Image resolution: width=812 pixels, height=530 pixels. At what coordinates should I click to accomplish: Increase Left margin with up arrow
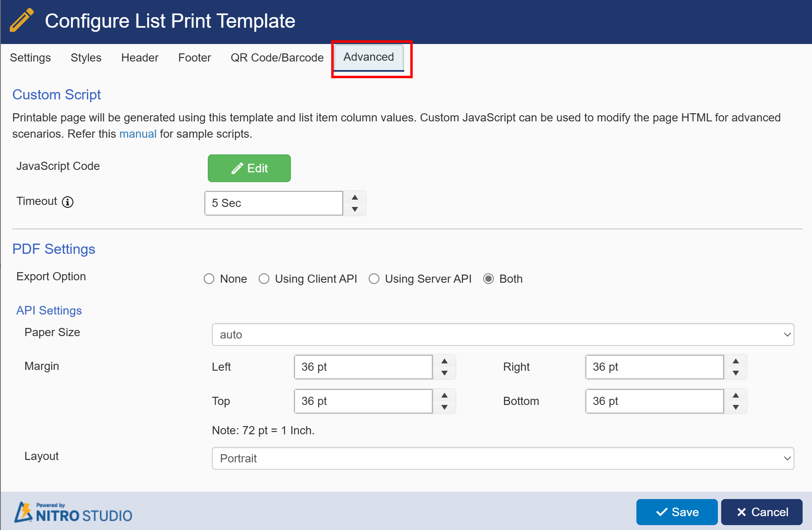(445, 361)
